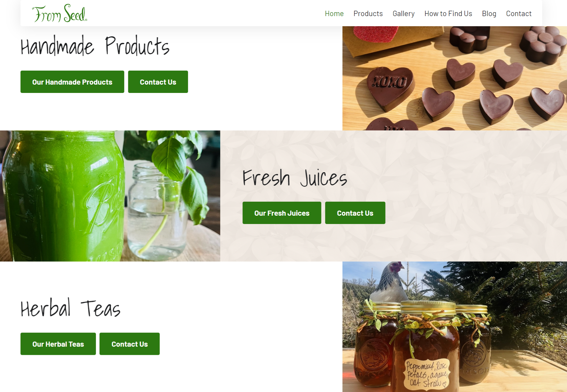Viewport: 567px width, 392px height.
Task: Open How to Find Us page
Action: pos(448,14)
